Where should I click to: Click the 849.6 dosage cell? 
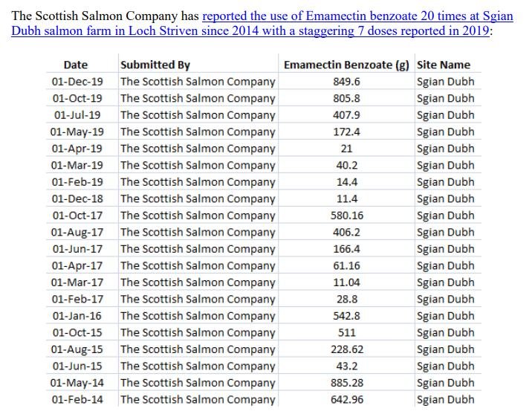[346, 82]
